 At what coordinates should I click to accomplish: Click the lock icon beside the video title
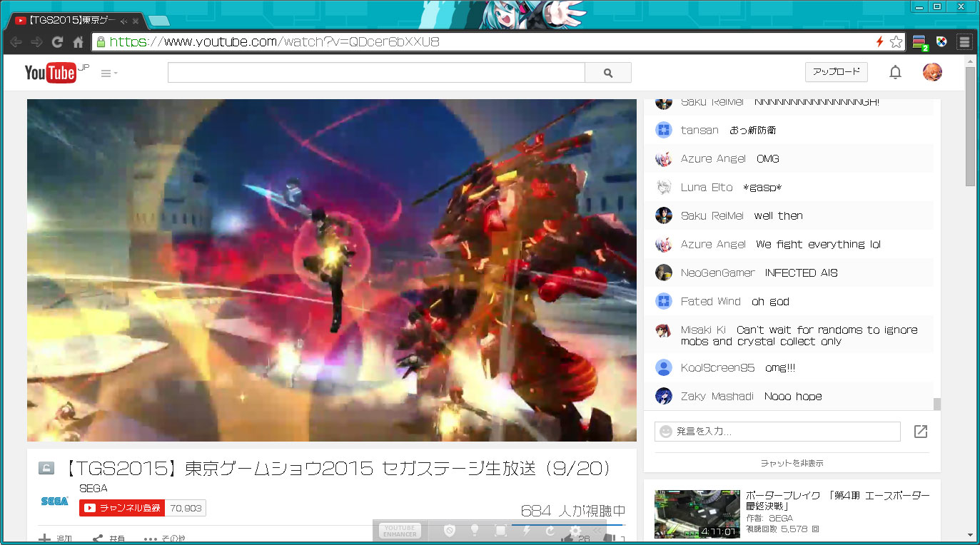[46, 469]
